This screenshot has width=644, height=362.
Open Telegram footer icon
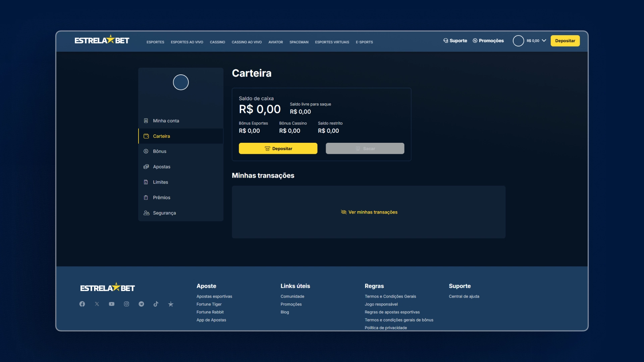141,304
